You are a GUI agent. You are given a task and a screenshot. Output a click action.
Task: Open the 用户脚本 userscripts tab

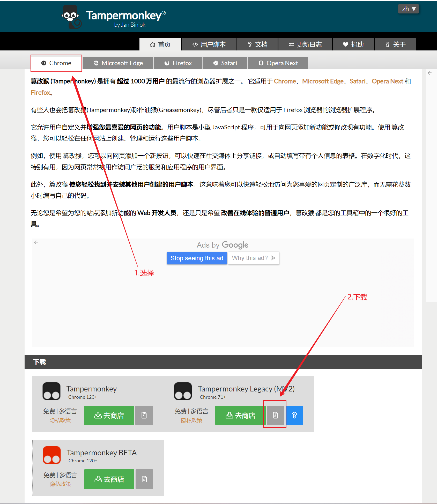(x=209, y=45)
